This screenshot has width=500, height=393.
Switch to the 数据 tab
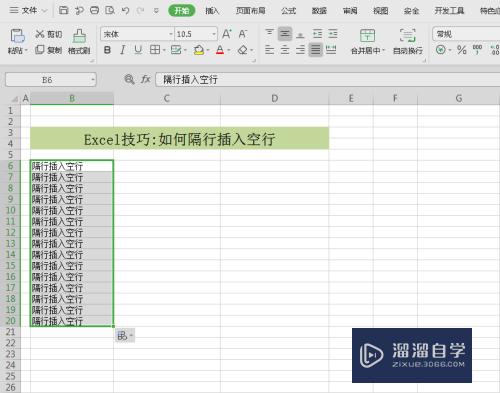point(319,11)
